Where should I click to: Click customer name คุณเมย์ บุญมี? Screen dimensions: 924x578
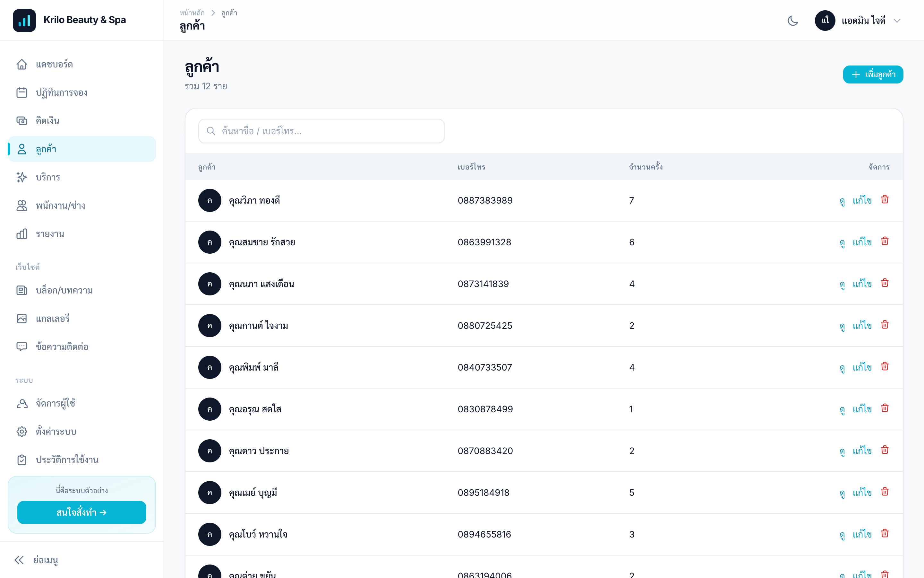(x=253, y=493)
